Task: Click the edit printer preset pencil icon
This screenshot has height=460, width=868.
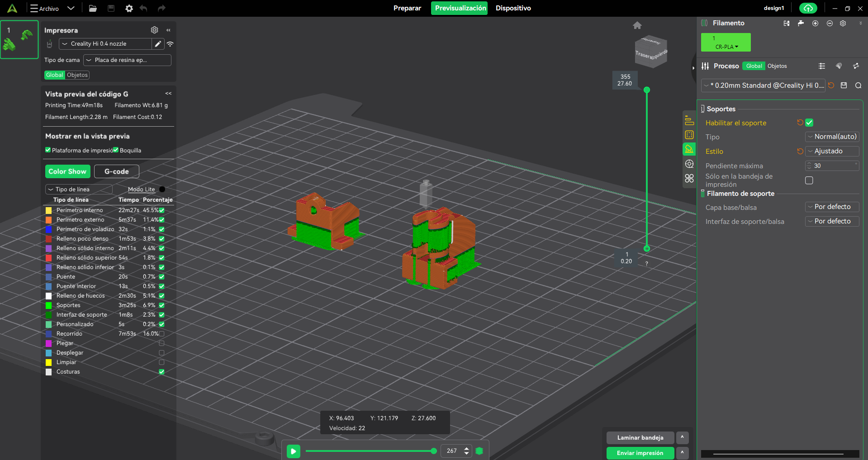Action: coord(158,44)
